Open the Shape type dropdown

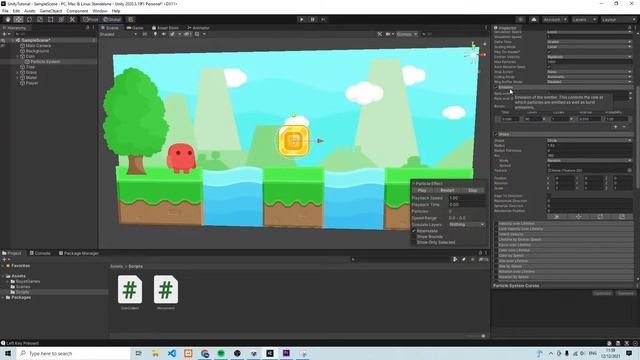tap(589, 140)
